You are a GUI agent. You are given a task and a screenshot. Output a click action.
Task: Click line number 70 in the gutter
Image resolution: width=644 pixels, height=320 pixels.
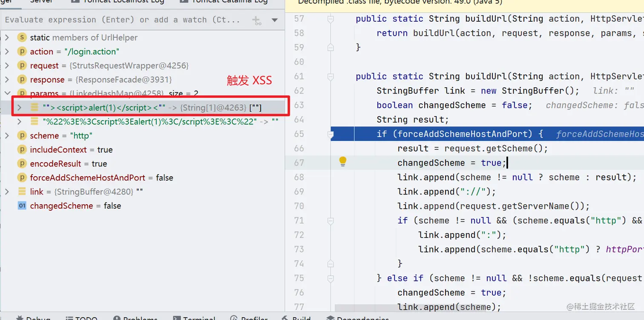click(299, 206)
